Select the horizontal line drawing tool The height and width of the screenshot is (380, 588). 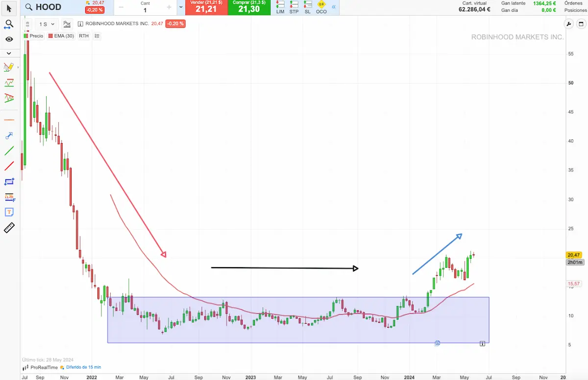pos(9,120)
